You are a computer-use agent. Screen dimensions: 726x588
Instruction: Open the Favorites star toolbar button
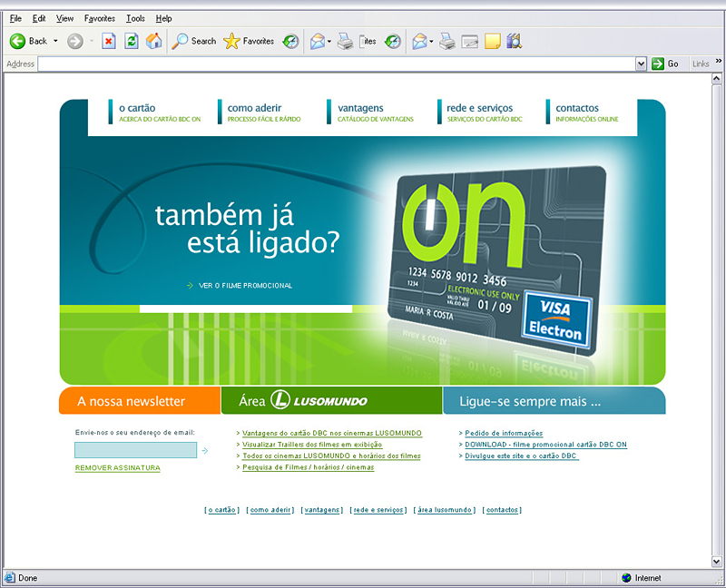249,41
